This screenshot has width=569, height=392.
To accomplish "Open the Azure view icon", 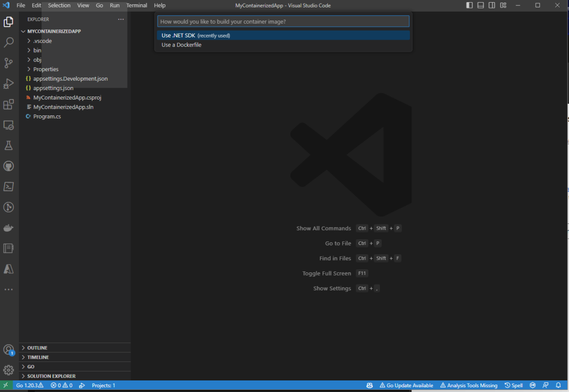I will tap(8, 269).
